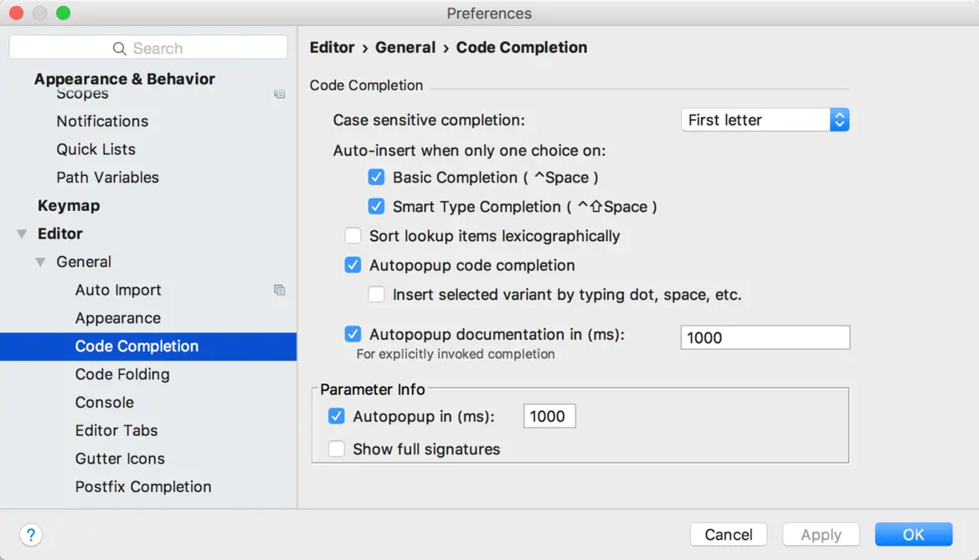The width and height of the screenshot is (979, 560).
Task: Click the magnifier icon in search field
Action: pos(120,49)
